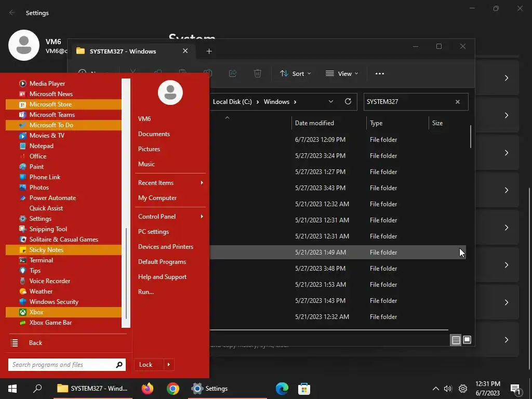Open My Computer from the start menu
The image size is (532, 399).
157,198
